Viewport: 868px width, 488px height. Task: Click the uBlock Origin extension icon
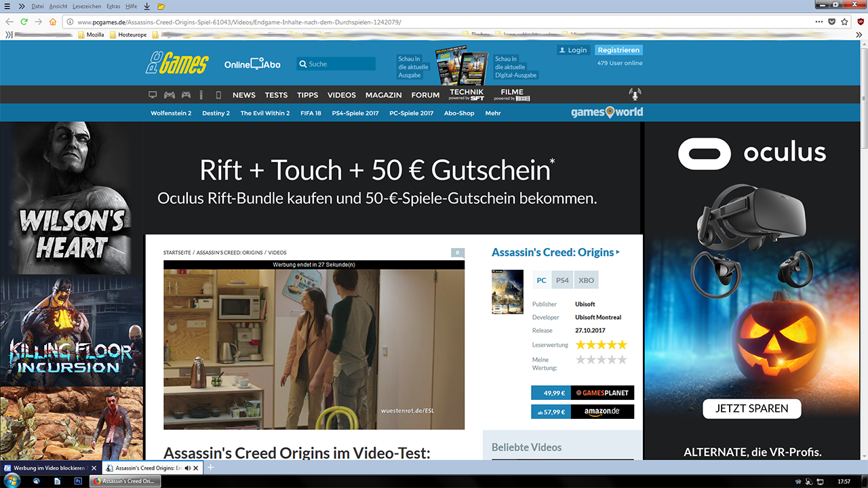(x=861, y=22)
